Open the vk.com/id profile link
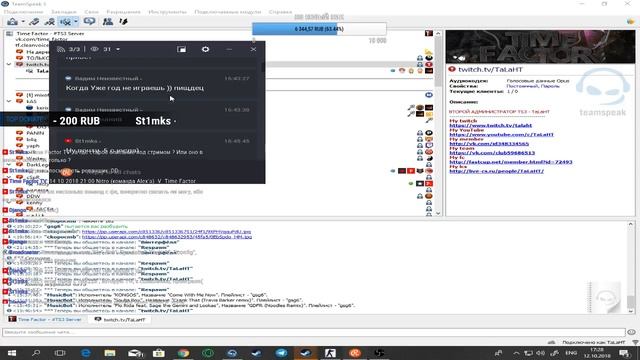The width and height of the screenshot is (640, 360). pos(489,144)
